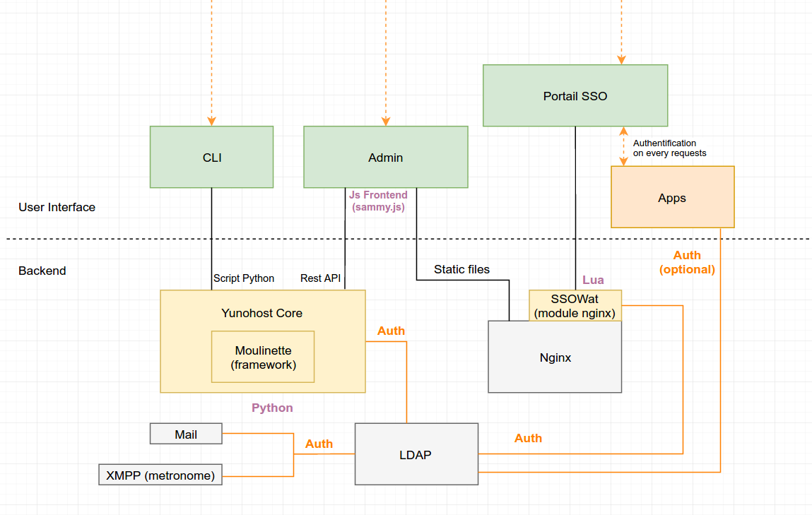Image resolution: width=812 pixels, height=515 pixels.
Task: Click the Authentification on every requests label
Action: (669, 148)
